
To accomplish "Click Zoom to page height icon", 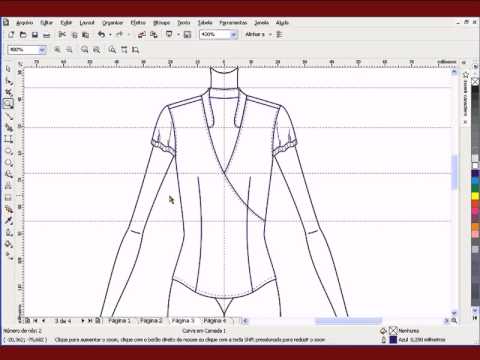I will (135, 50).
